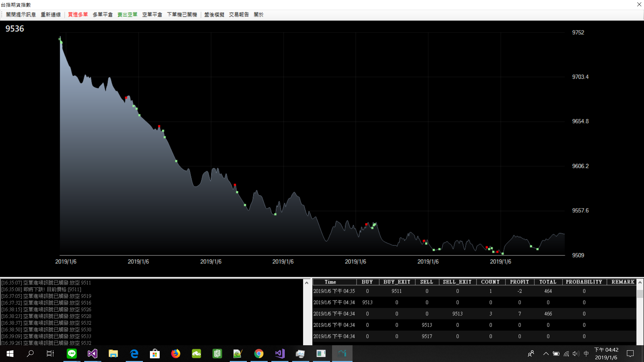The width and height of the screenshot is (644, 362).
Task: Open teal window app in taskbar
Action: [321, 354]
